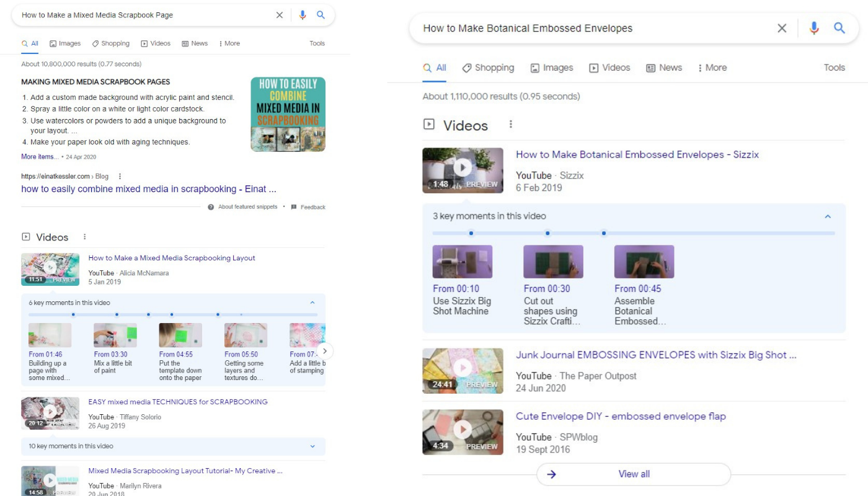Screen dimensions: 868x496
Task: Click Feedback text link under snippet
Action: [313, 207]
